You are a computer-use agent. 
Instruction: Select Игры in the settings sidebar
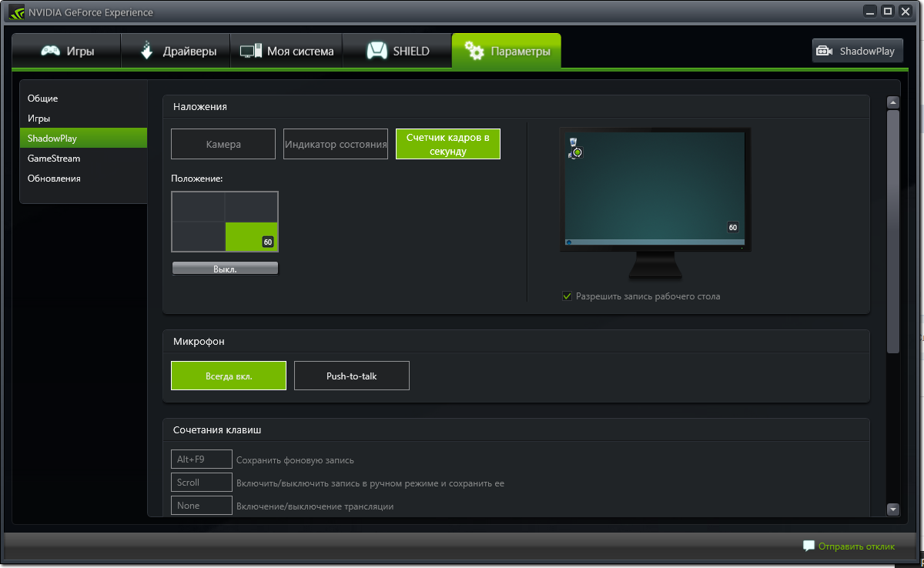(x=83, y=119)
